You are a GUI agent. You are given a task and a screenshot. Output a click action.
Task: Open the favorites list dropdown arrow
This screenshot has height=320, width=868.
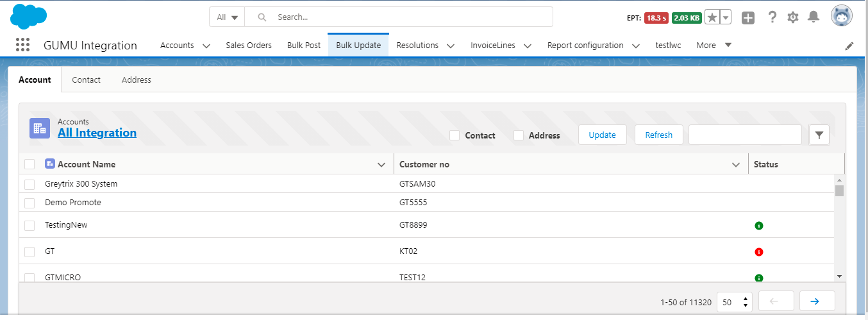[x=726, y=17]
